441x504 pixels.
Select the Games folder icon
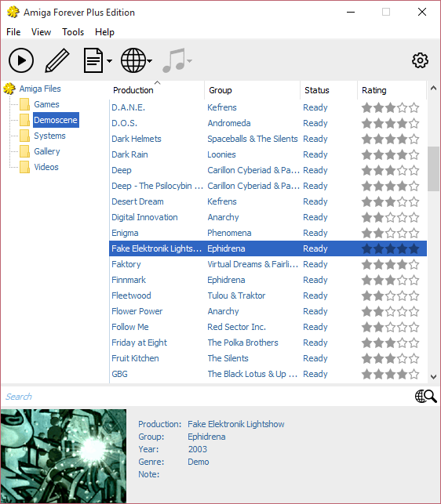pyautogui.click(x=24, y=104)
